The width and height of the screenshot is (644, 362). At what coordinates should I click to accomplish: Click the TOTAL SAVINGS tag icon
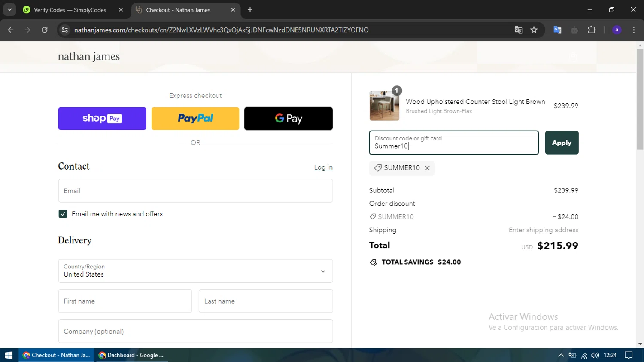pyautogui.click(x=374, y=262)
